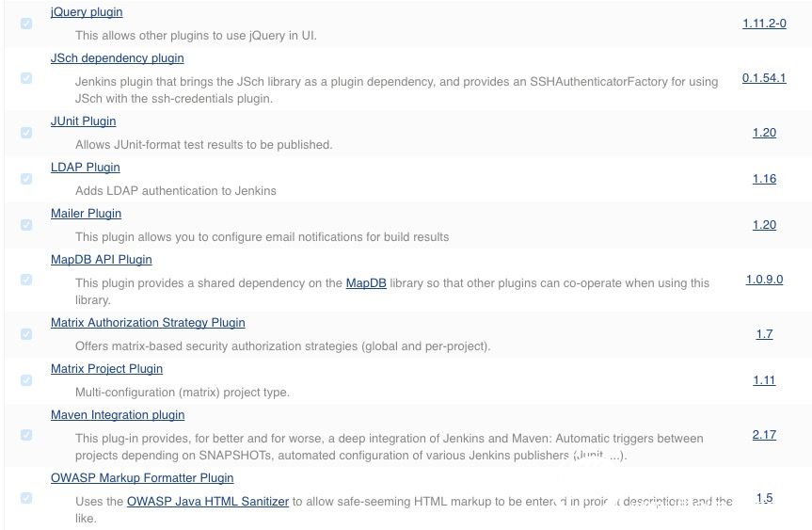Open the jQuery plugin link
The image size is (812, 530).
(x=87, y=12)
